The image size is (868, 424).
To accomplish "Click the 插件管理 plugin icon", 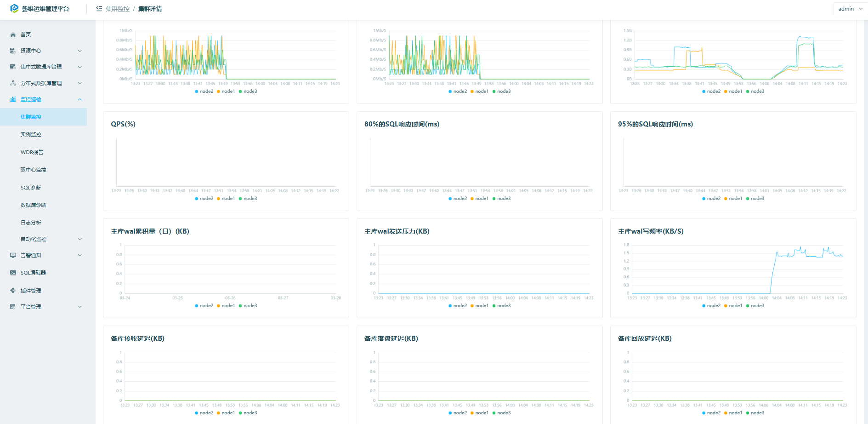I will 13,291.
